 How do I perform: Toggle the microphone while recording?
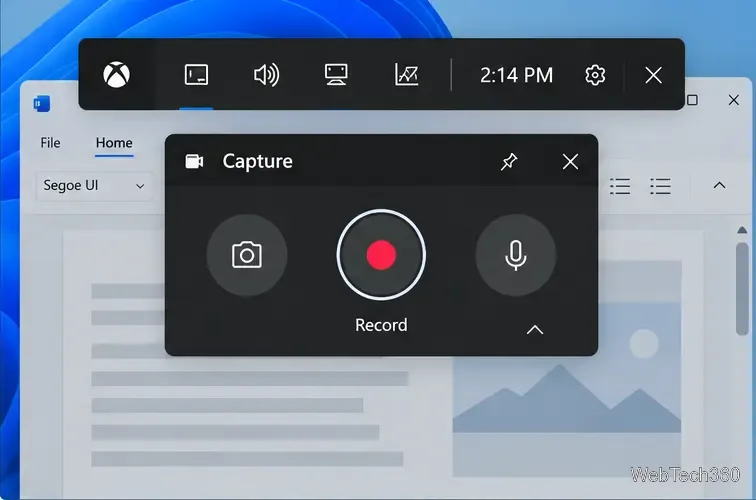[x=515, y=255]
